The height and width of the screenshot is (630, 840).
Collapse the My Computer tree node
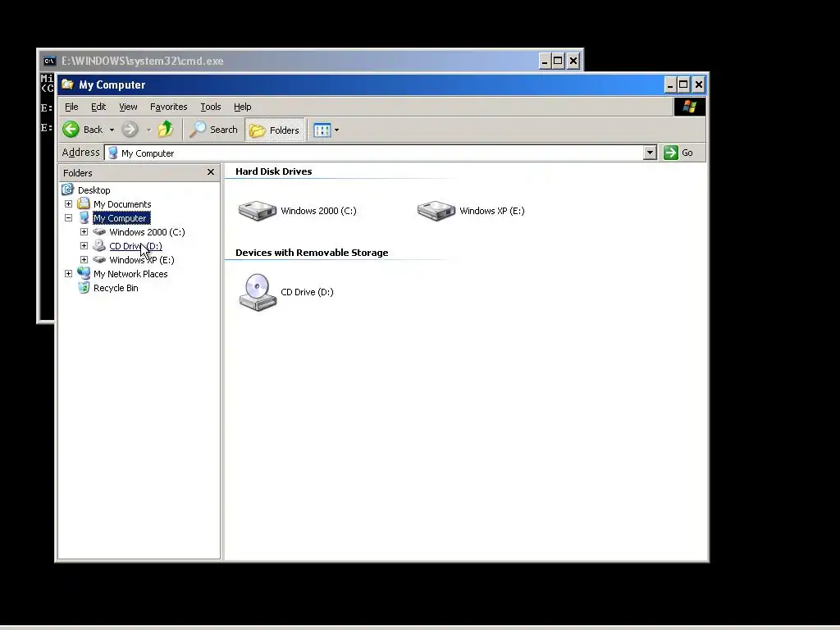pyautogui.click(x=69, y=218)
